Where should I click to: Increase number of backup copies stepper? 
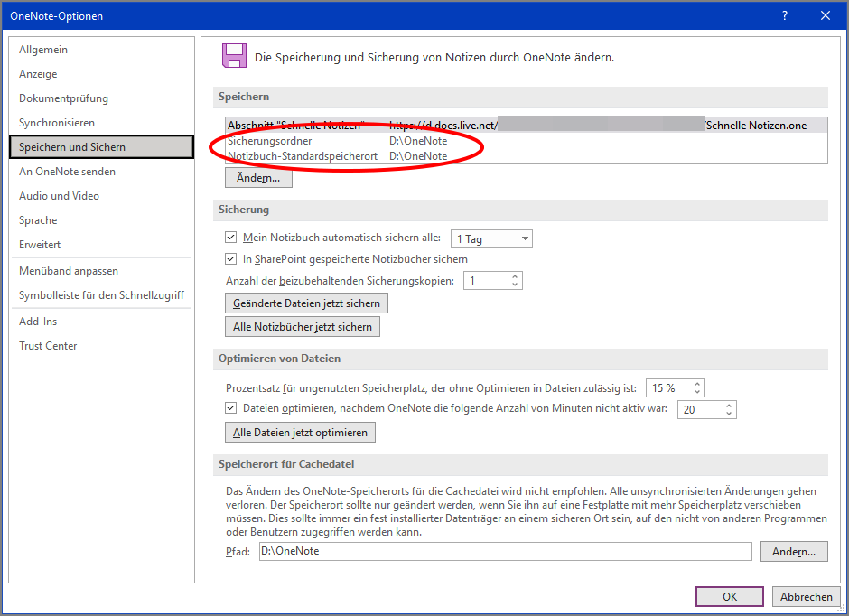coord(515,276)
